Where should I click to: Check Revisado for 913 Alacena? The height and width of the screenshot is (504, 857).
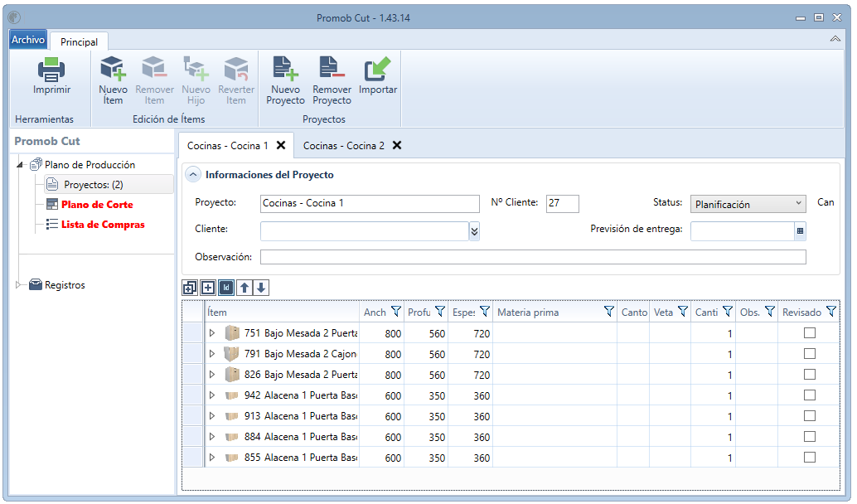pyautogui.click(x=810, y=416)
